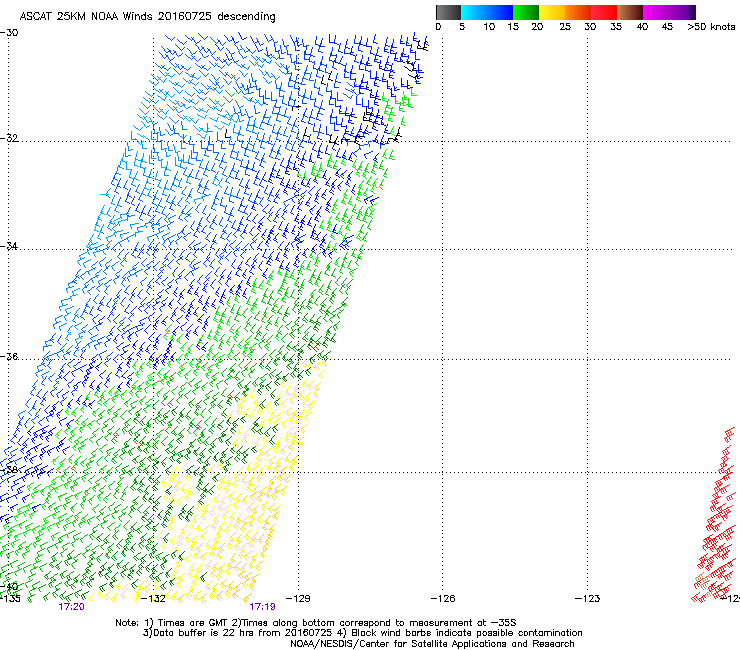Click the brown 35-40 knots legend color
The width and height of the screenshot is (740, 650).
pos(630,12)
